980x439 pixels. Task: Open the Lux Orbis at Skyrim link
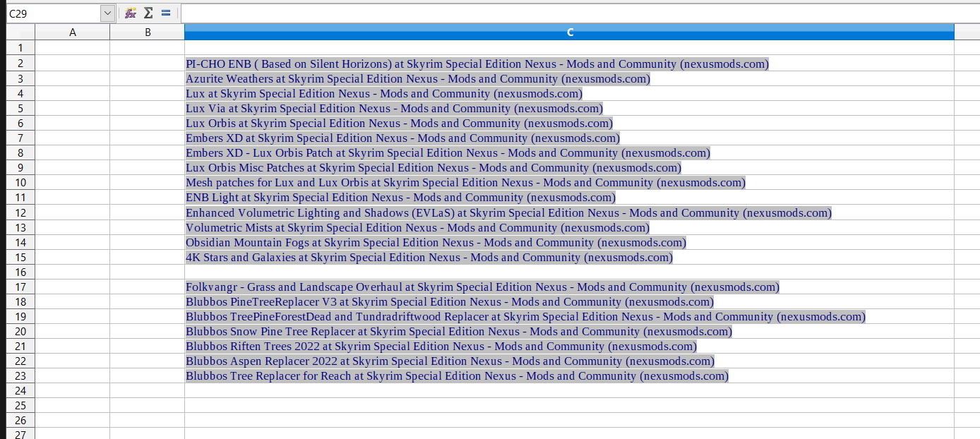(400, 124)
